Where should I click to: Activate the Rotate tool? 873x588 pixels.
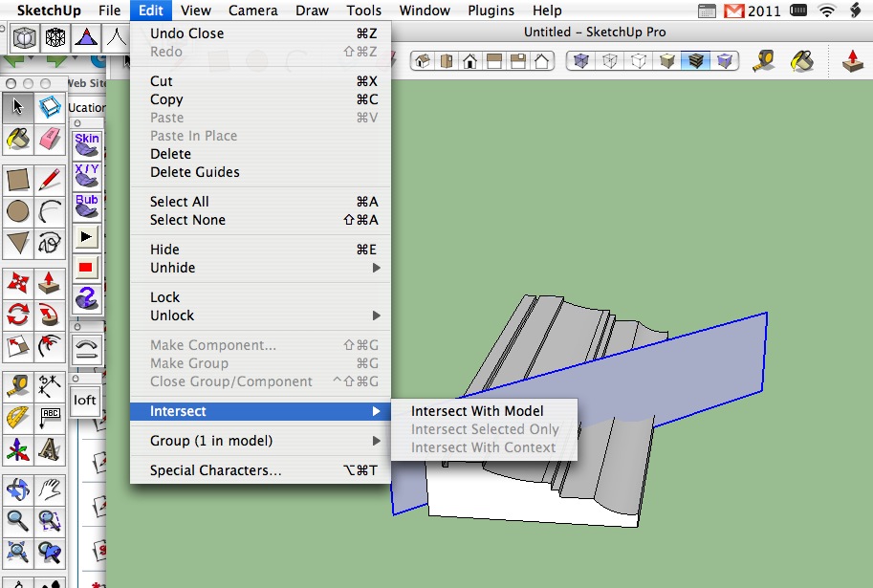click(17, 315)
